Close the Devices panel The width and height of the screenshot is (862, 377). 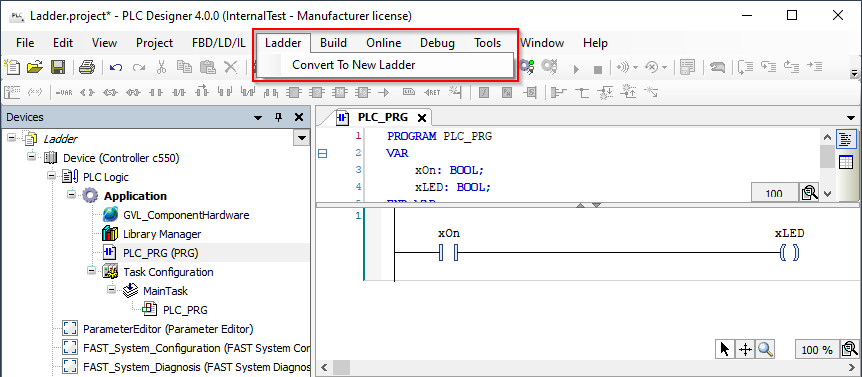299,117
